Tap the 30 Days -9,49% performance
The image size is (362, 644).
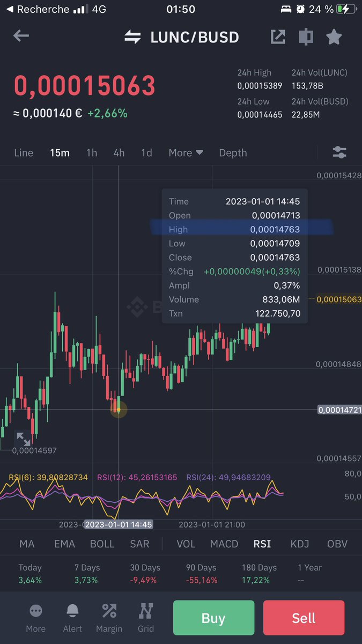pos(145,574)
